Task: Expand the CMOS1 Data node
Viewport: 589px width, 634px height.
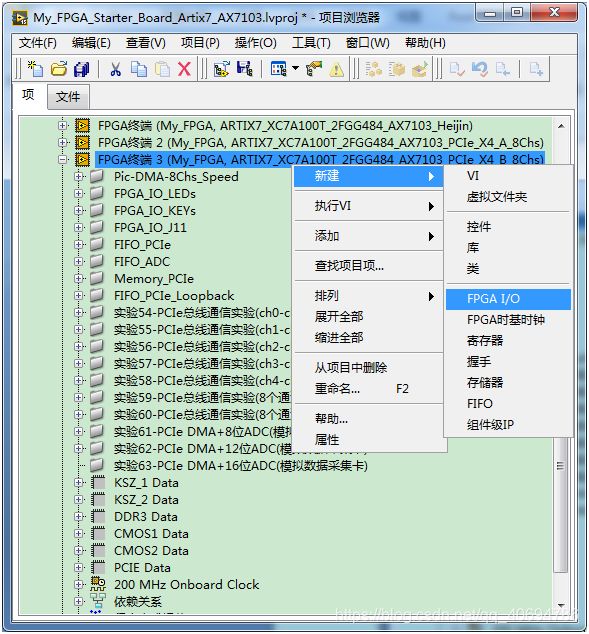Action: click(x=78, y=534)
